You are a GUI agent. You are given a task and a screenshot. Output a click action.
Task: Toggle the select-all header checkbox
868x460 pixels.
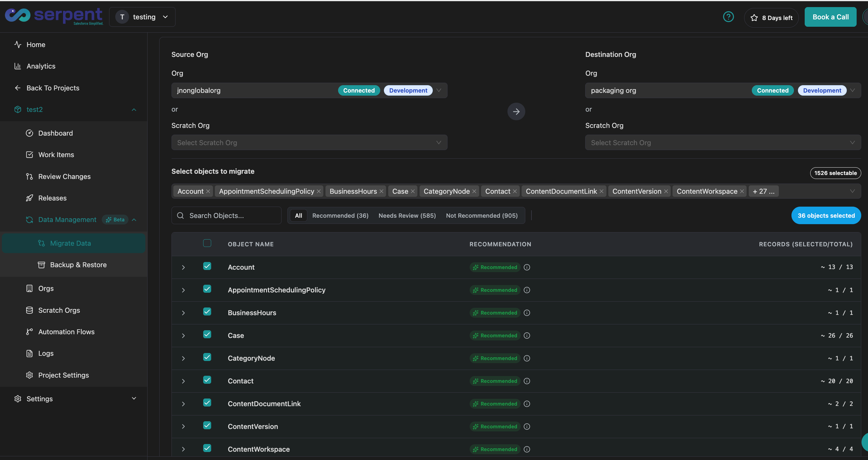tap(207, 243)
